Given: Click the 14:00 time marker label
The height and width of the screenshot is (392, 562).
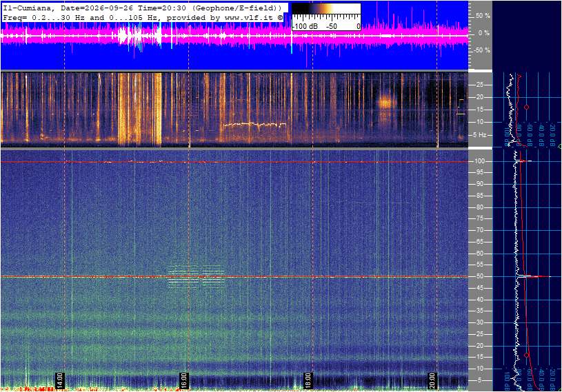Looking at the screenshot, I should click(59, 380).
